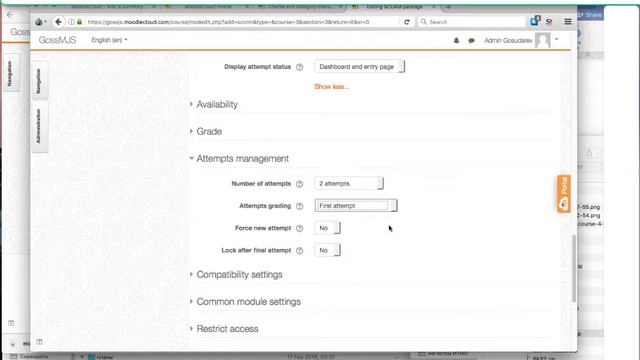Open help for Lock after final attempt
Image resolution: width=640 pixels, height=360 pixels.
pyautogui.click(x=300, y=251)
